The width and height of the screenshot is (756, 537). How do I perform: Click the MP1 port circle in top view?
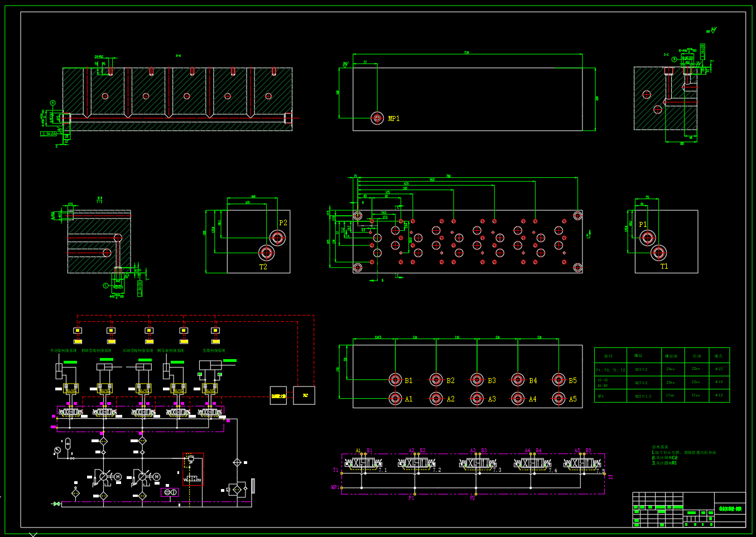(378, 118)
